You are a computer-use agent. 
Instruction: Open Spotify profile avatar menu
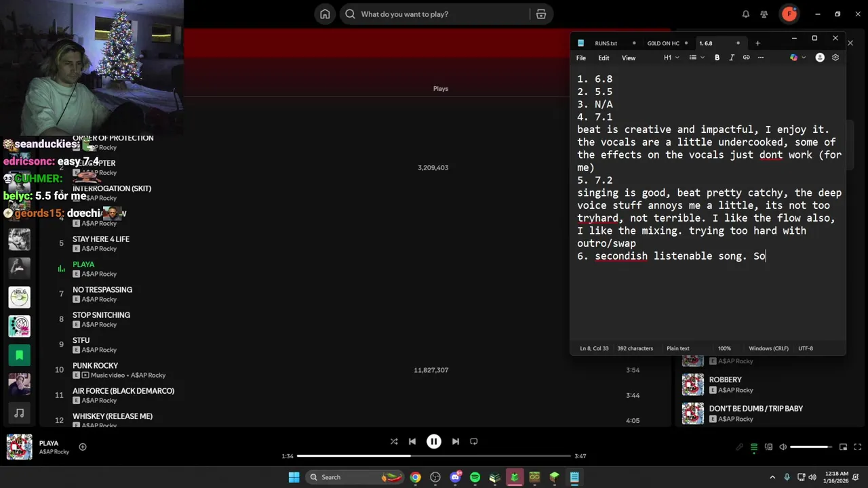789,14
